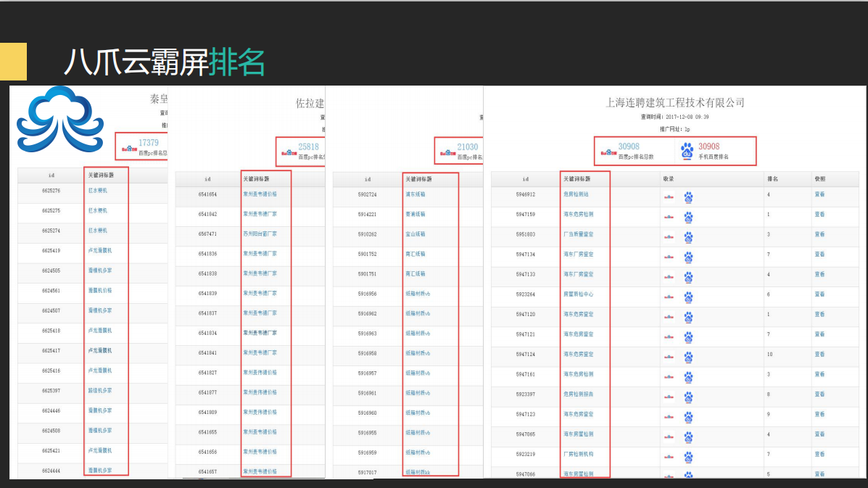Open the keyword link in row 6625419
868x488 pixels.
[99, 251]
